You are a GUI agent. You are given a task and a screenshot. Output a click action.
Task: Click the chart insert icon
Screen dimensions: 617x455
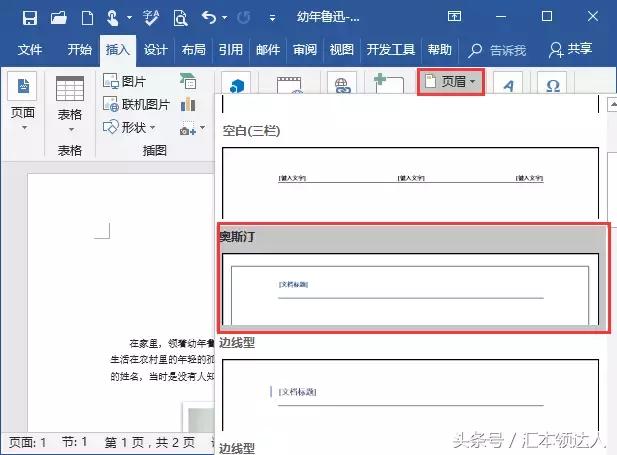188,104
